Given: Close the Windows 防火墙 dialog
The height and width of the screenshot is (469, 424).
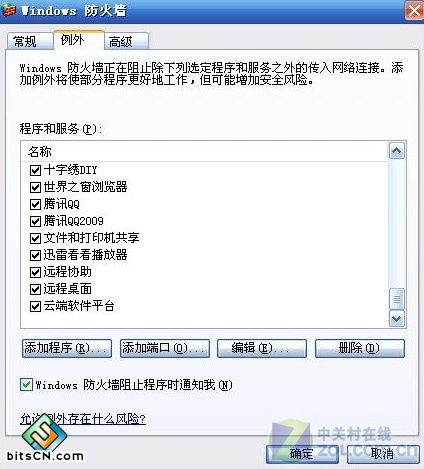Looking at the screenshot, I should coord(414,11).
